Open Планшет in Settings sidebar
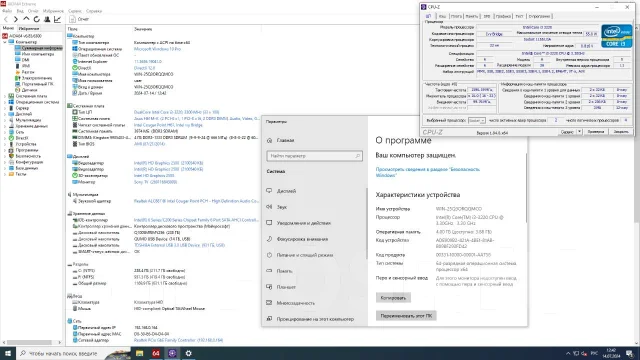The image size is (640, 360). pos(286,287)
